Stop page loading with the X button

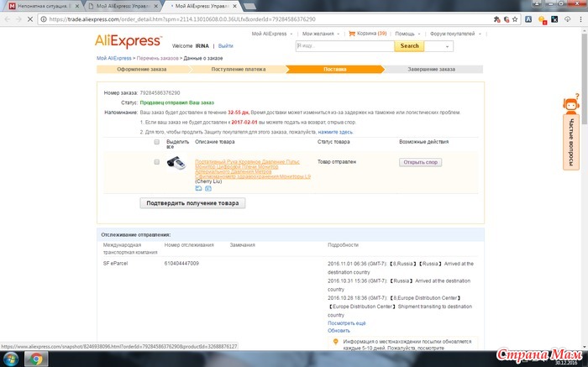pos(30,19)
